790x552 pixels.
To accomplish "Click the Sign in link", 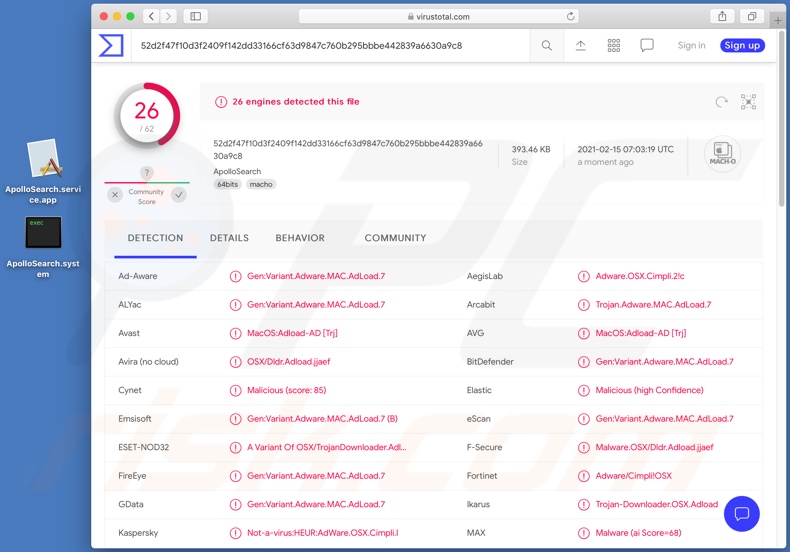I will (691, 45).
